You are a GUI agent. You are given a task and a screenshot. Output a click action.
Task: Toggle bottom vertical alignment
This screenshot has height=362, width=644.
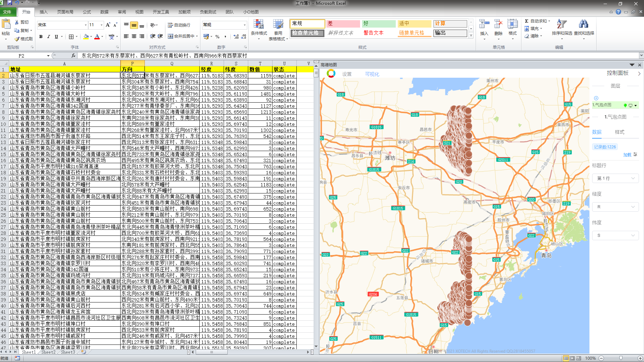tap(142, 25)
